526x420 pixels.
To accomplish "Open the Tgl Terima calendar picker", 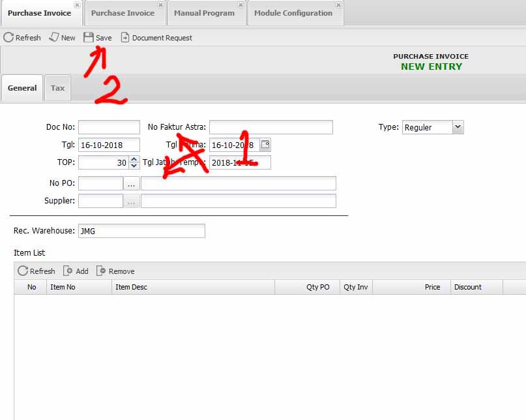I will (x=265, y=145).
